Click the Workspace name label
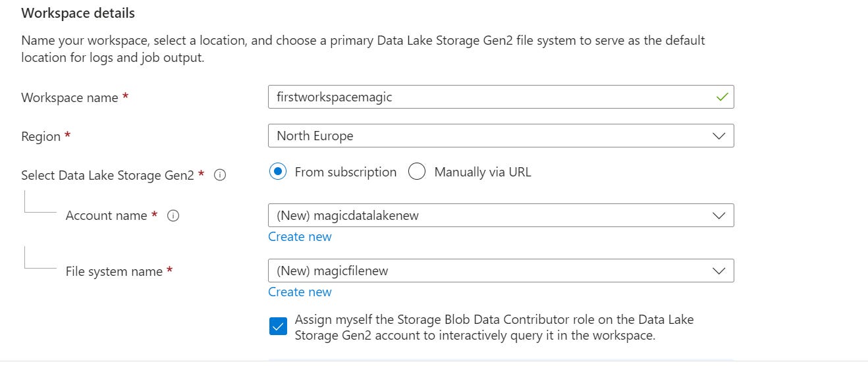 pyautogui.click(x=70, y=97)
